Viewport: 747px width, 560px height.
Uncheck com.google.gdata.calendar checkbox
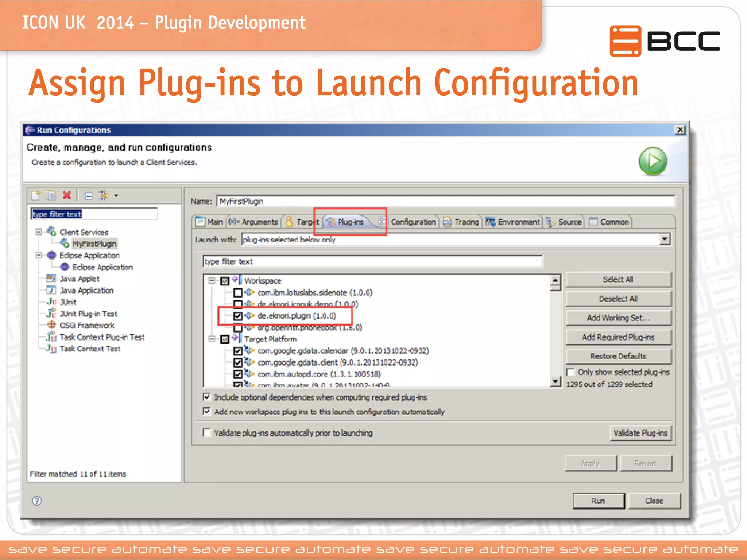pos(238,351)
